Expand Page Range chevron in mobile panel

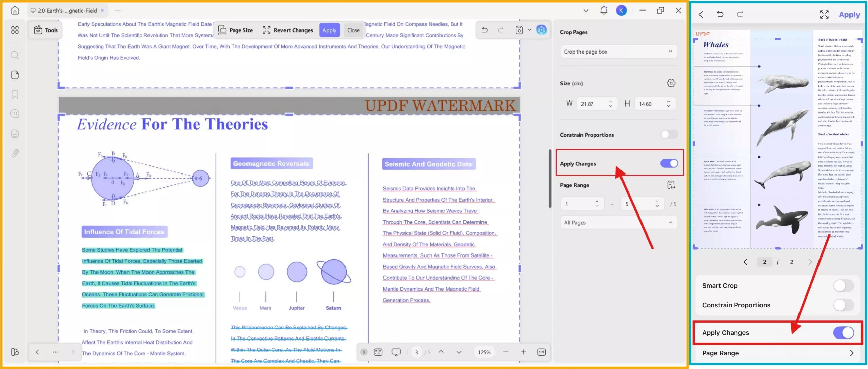pyautogui.click(x=852, y=353)
